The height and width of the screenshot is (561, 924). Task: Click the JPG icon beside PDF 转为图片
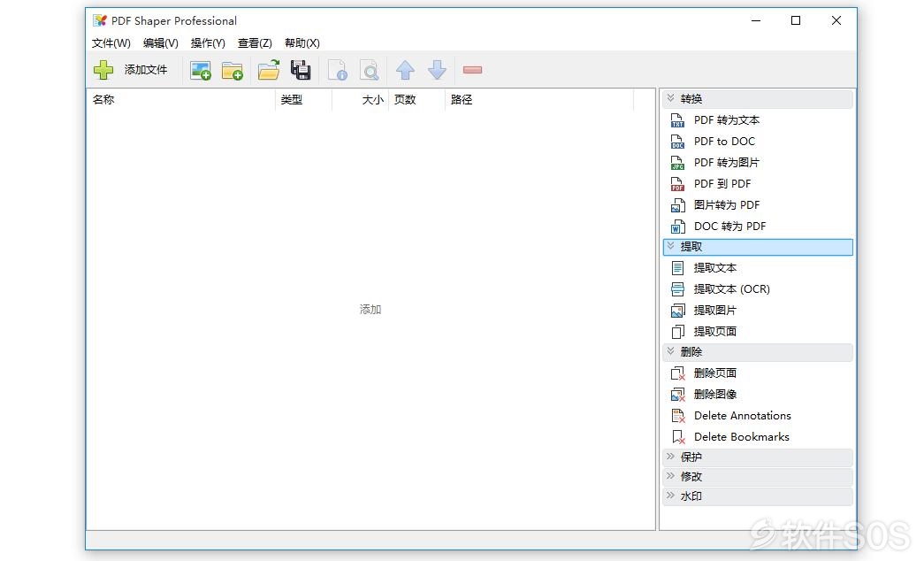(677, 163)
